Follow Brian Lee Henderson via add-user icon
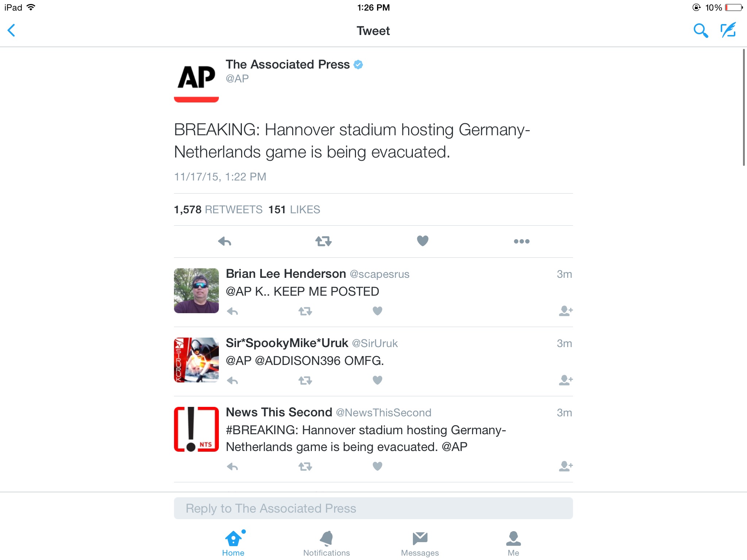Screen dimensions: 747x560 coord(566,311)
